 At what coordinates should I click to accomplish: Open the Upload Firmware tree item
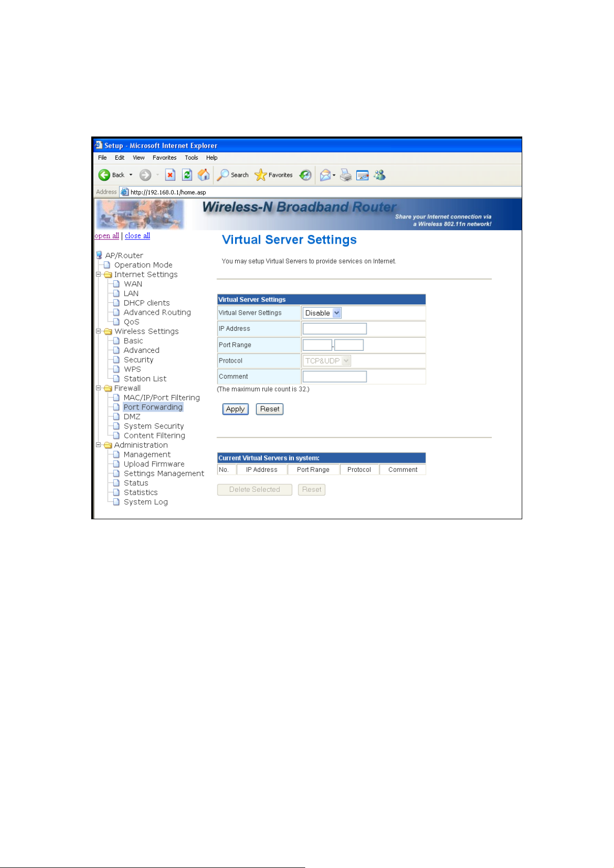[x=154, y=464]
